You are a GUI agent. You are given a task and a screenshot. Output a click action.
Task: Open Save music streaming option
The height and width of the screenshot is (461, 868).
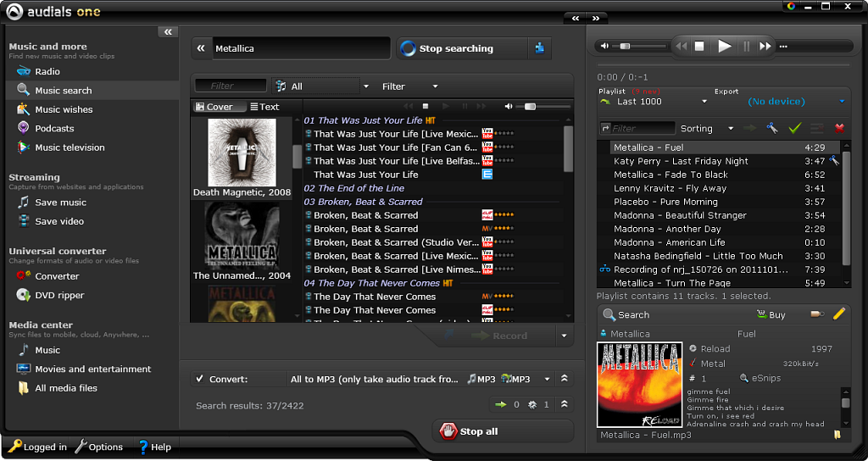60,203
